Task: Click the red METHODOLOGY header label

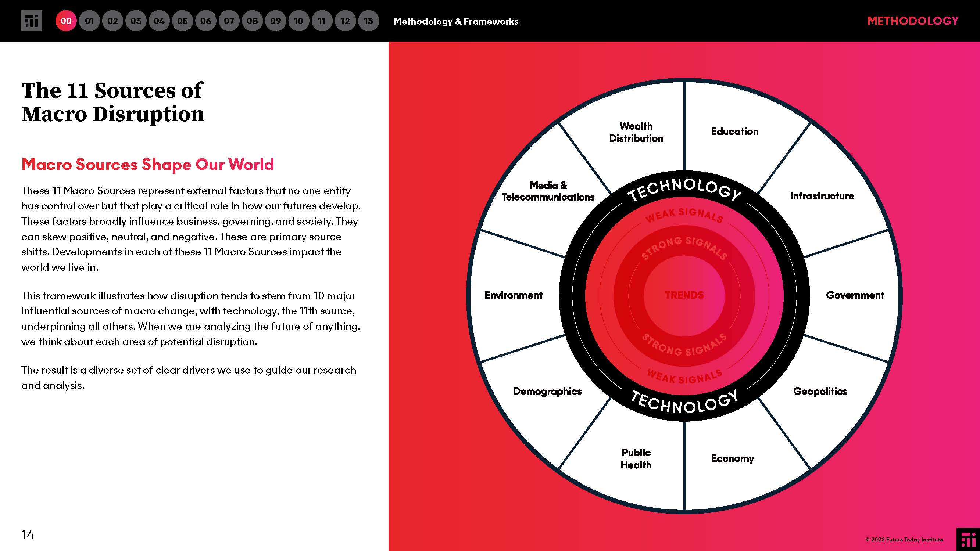Action: click(x=912, y=21)
